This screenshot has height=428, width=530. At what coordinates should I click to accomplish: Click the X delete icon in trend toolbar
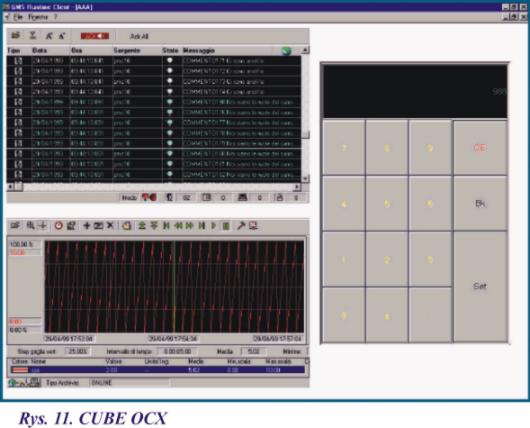110,225
